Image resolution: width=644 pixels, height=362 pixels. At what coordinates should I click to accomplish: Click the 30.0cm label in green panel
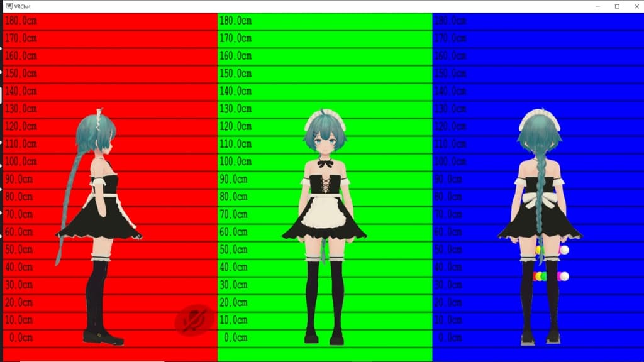pos(233,285)
